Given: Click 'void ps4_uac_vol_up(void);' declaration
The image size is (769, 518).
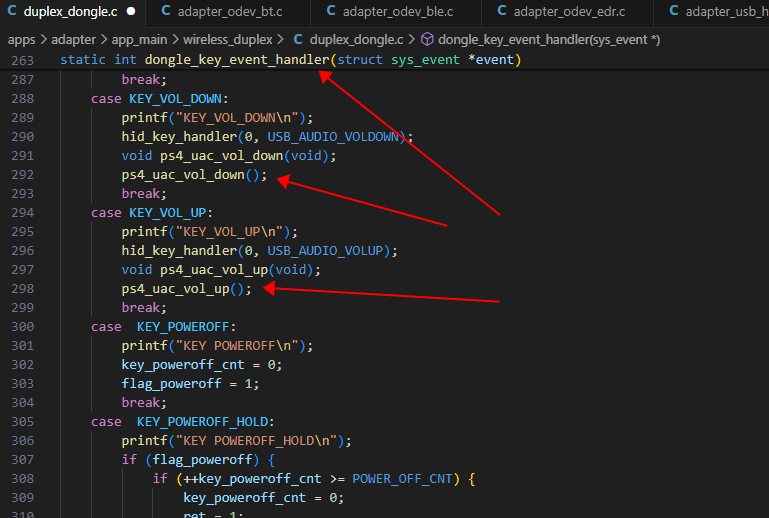Looking at the screenshot, I should tap(221, 270).
